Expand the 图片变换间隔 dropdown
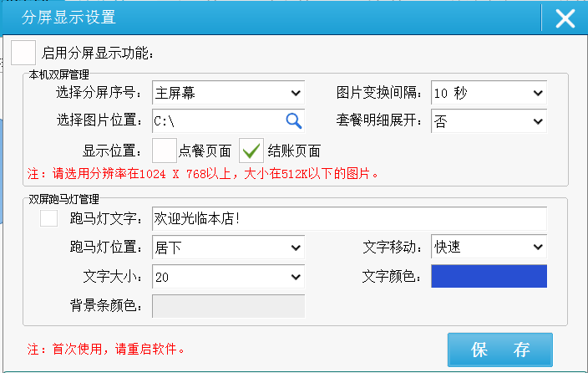The height and width of the screenshot is (373, 588). 489,92
